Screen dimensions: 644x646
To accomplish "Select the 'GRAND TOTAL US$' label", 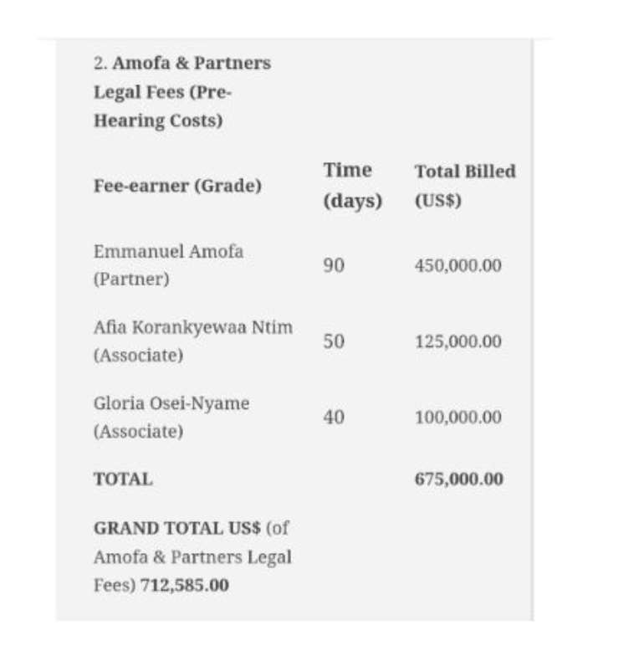I will point(177,528).
